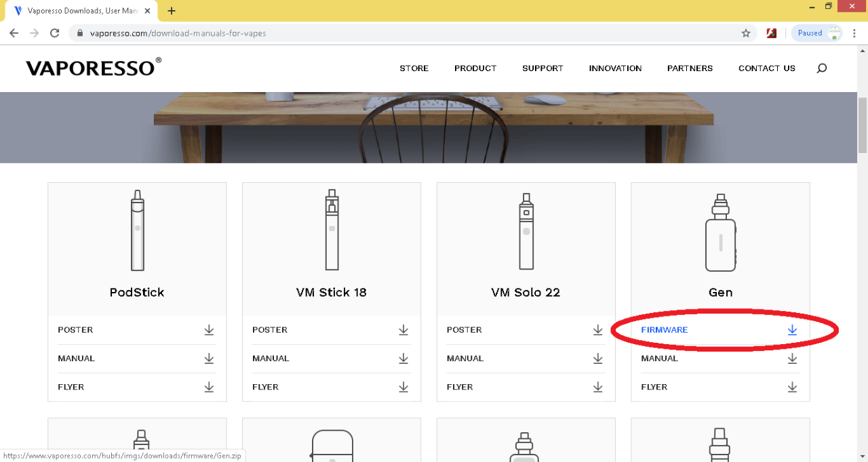Open the PARTNERS menu item
868x462 pixels.
[690, 68]
